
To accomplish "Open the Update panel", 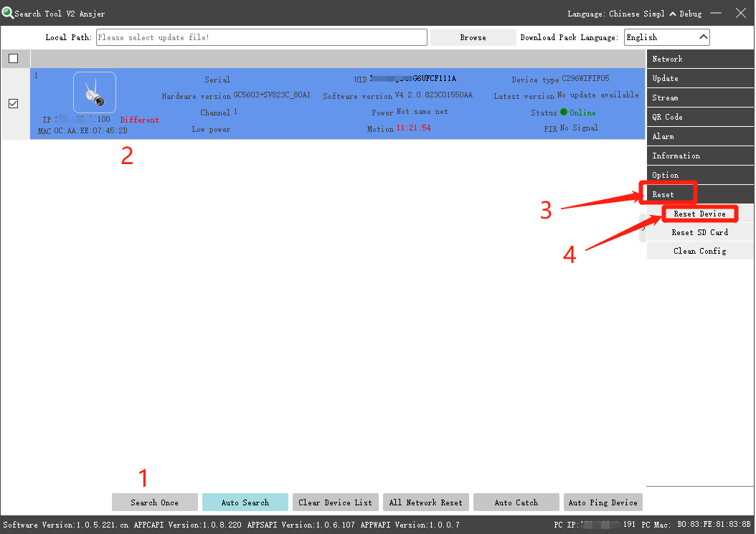I will (699, 77).
